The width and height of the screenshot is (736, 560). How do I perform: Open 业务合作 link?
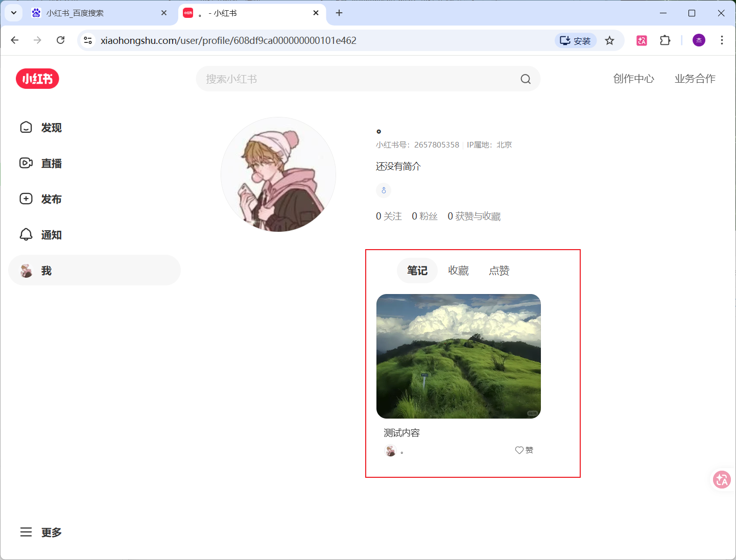(695, 79)
